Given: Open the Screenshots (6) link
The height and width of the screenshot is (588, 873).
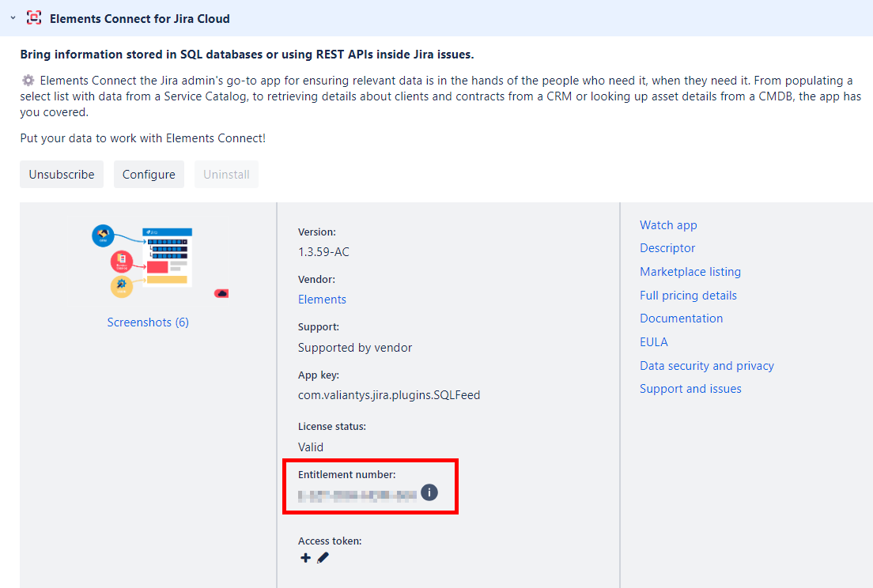Looking at the screenshot, I should coord(148,322).
